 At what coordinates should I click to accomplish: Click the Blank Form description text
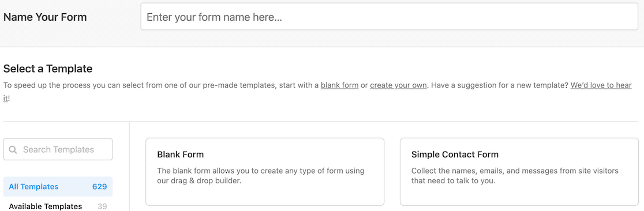pos(261,176)
